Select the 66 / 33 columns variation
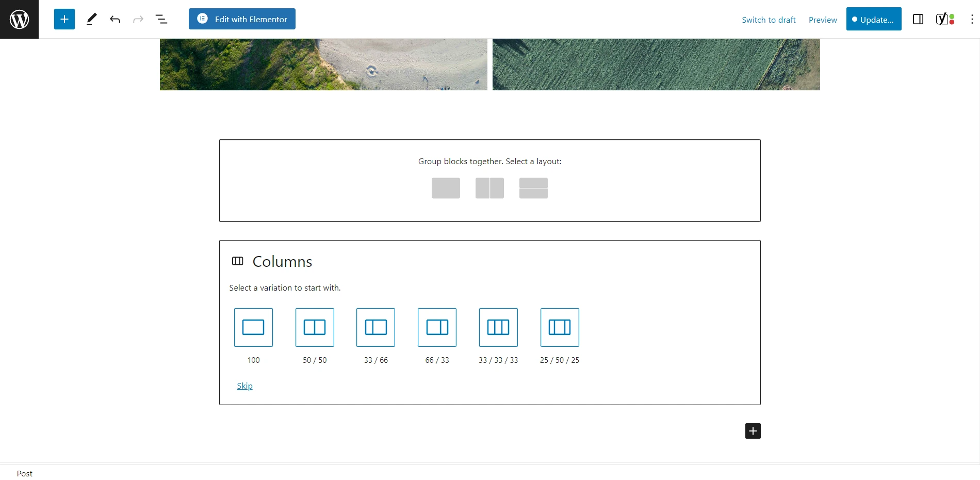This screenshot has width=980, height=480. [x=437, y=327]
